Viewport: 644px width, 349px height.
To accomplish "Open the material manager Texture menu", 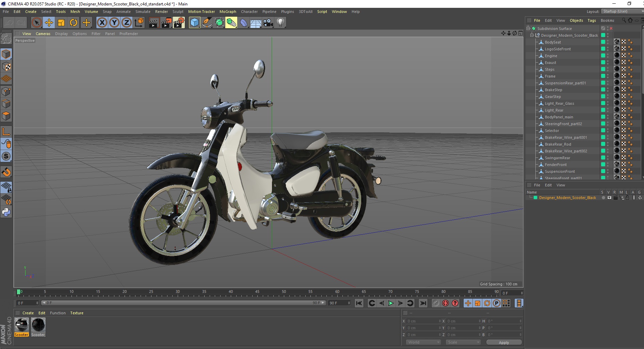I will (x=77, y=313).
